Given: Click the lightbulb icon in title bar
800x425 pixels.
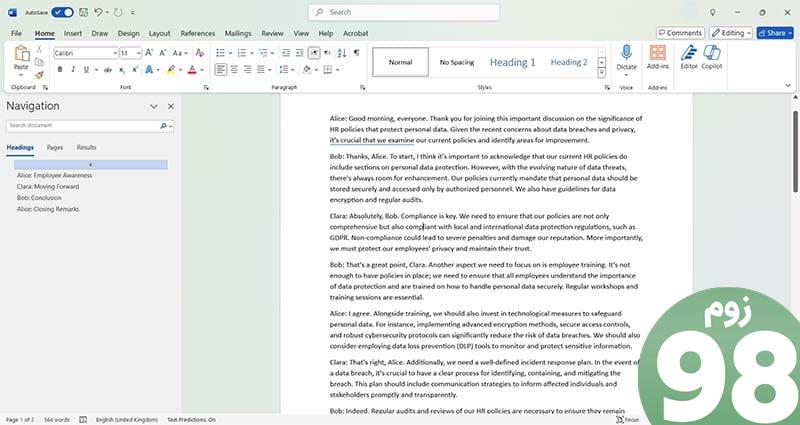Looking at the screenshot, I should pos(713,12).
